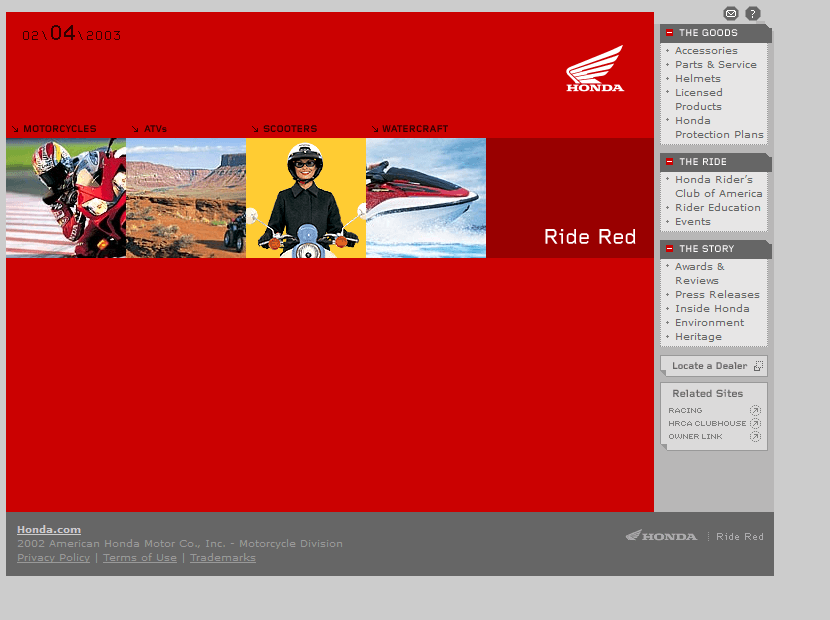Open external link icon beside HRCA CLUBHOUSE
The image size is (830, 620).
click(755, 424)
